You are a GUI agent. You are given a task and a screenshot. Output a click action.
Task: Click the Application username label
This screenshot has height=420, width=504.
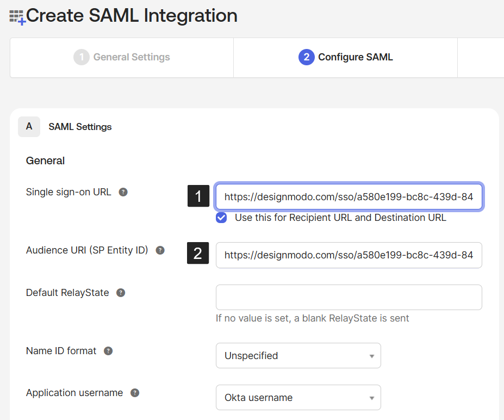tap(74, 393)
